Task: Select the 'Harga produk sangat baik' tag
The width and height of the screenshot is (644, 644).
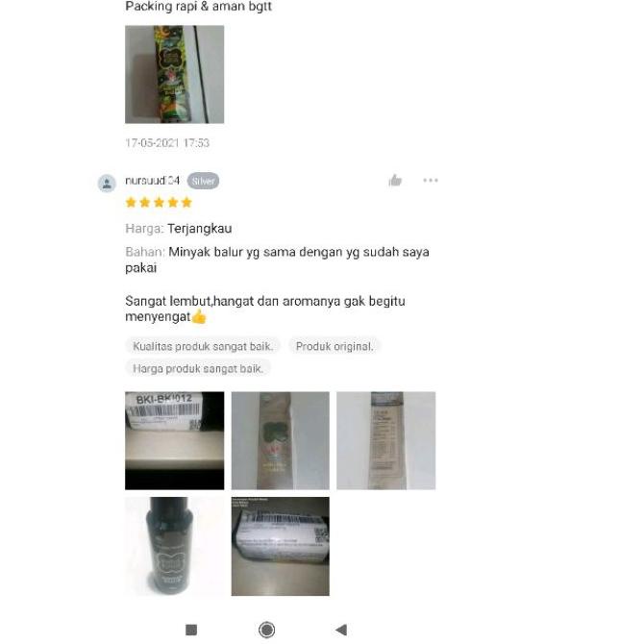Action: pos(198,368)
